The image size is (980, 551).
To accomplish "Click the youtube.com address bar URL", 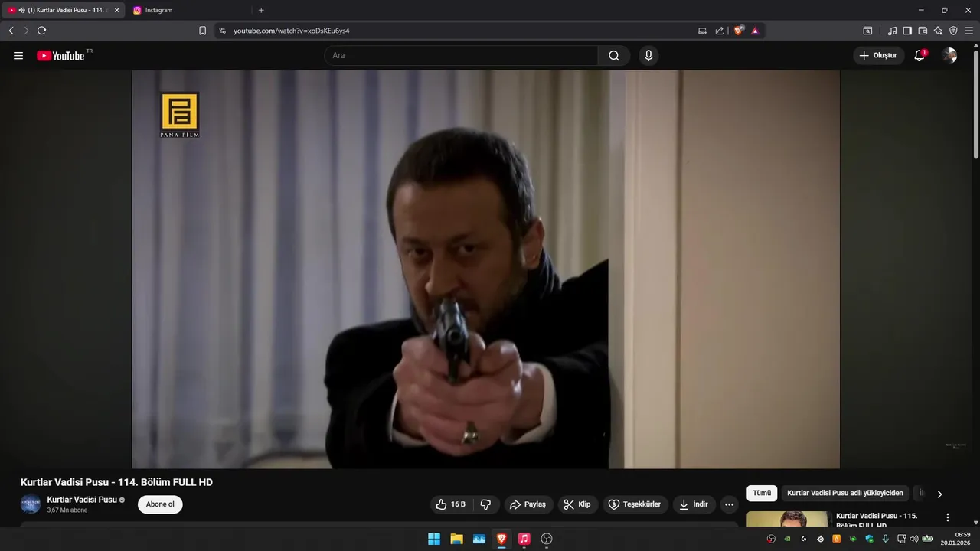I will coord(292,31).
